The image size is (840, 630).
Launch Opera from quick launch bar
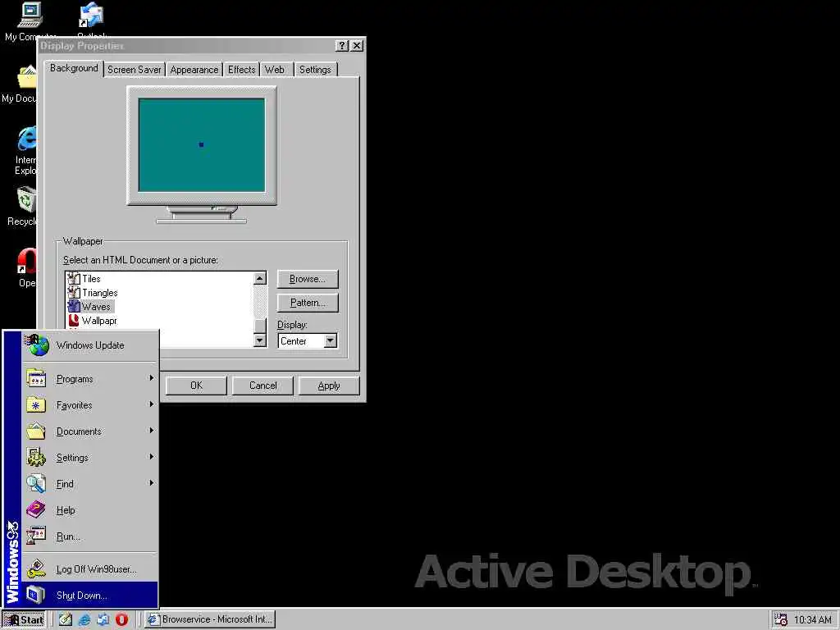(121, 619)
